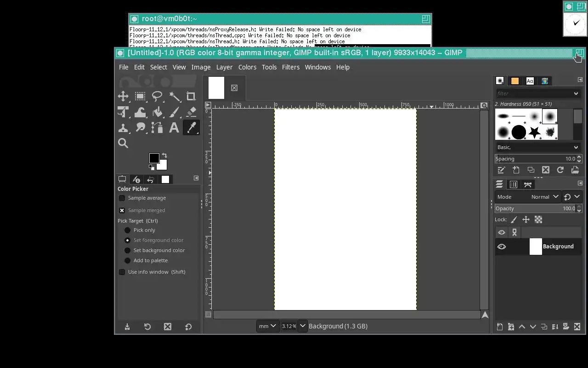
Task: Open the zoom percentage dropdown arrow
Action: (x=302, y=326)
